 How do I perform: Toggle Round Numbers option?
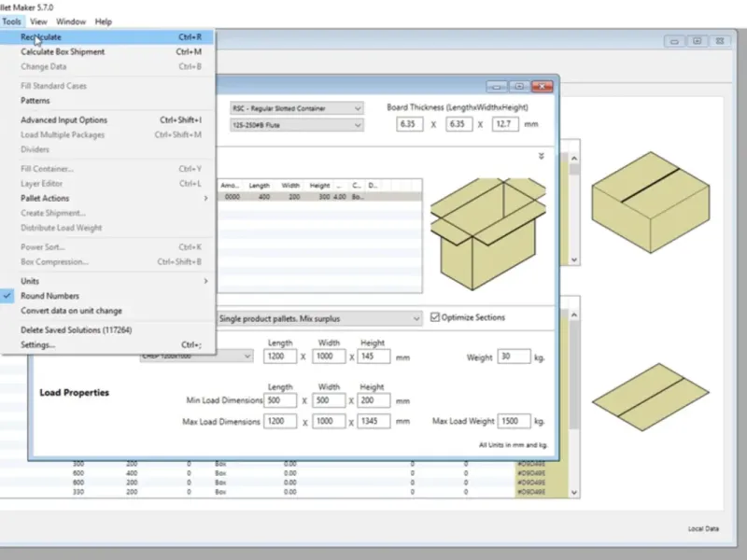[x=107, y=296]
